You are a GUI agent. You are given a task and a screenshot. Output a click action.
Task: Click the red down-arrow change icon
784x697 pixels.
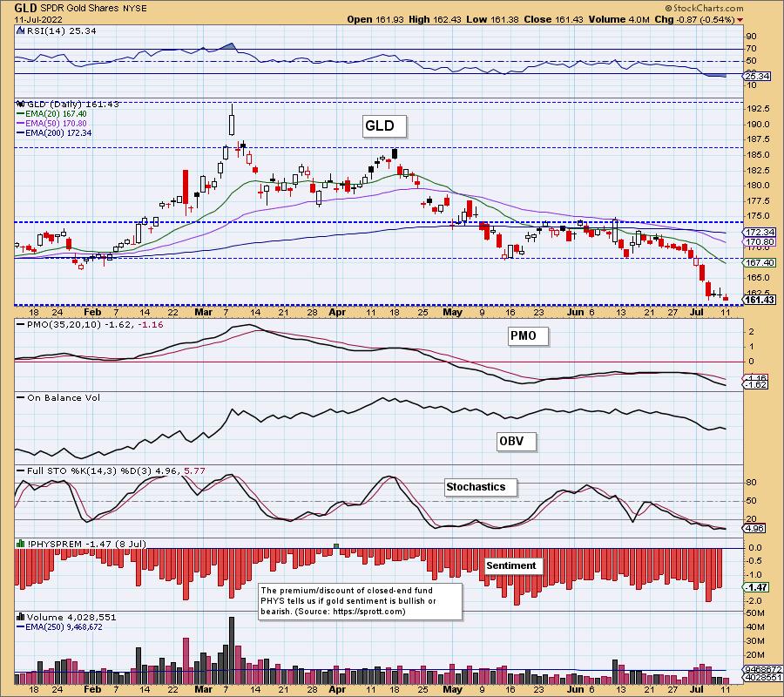[740, 20]
